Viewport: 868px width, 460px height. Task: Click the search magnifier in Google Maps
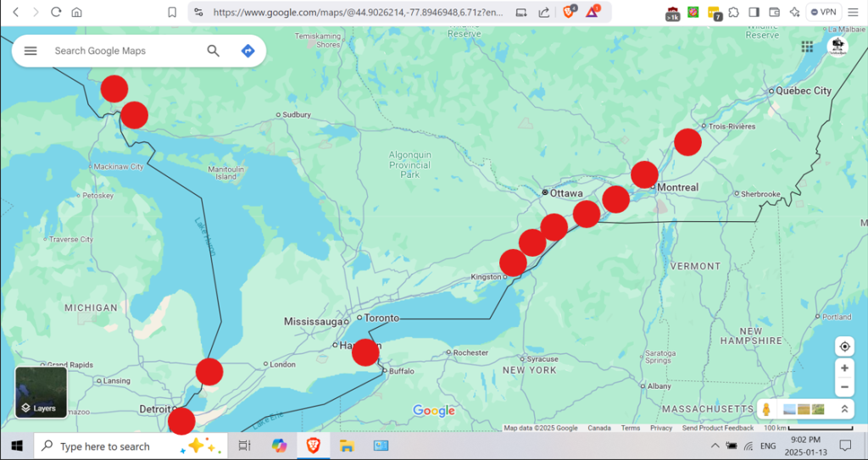click(213, 51)
